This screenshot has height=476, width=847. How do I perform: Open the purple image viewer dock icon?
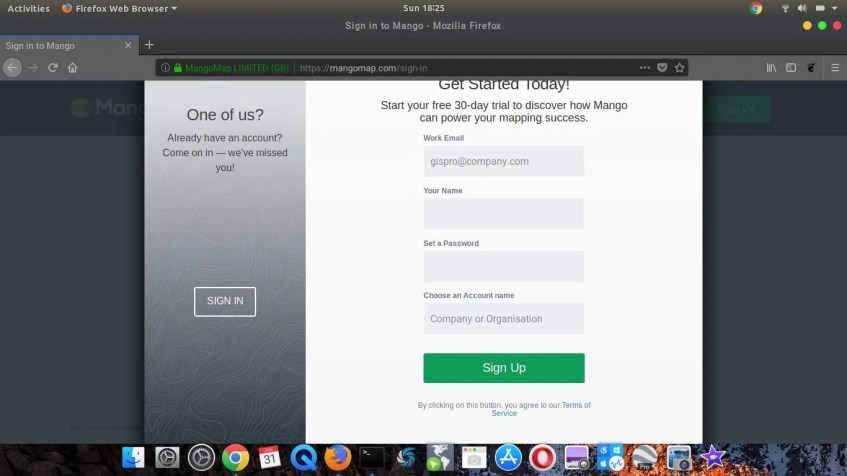coord(576,458)
